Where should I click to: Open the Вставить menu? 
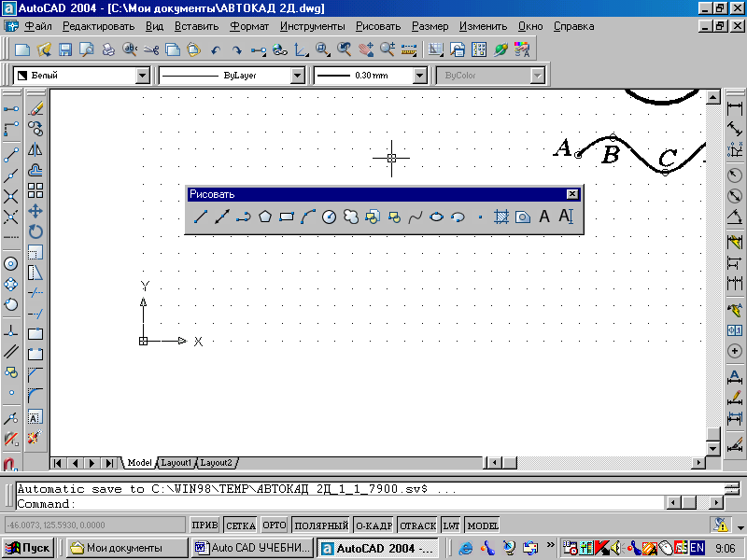tap(196, 26)
